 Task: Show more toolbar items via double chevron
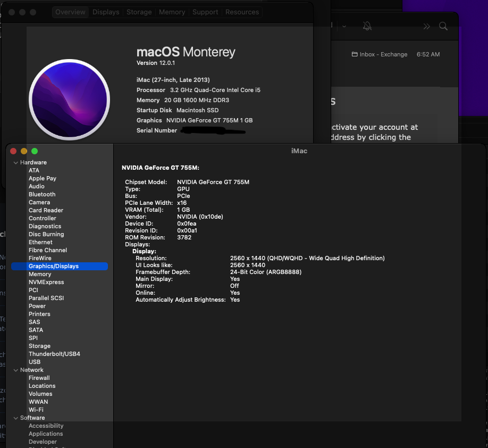pos(426,27)
